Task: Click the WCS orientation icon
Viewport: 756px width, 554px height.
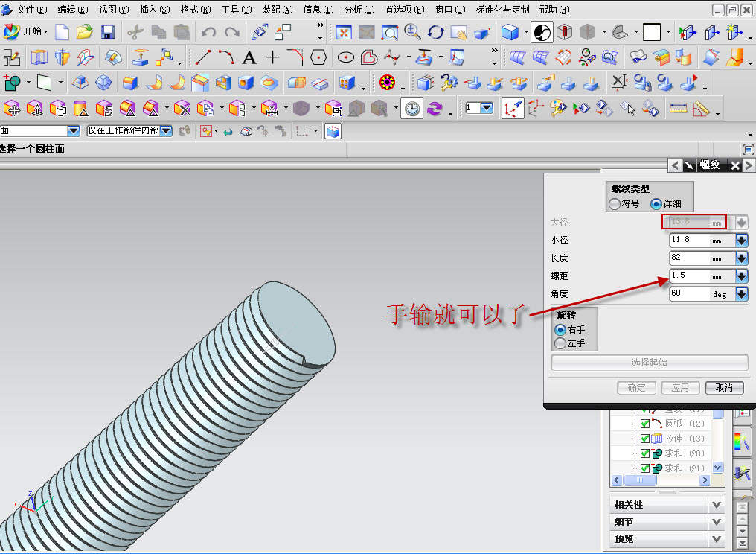Action: click(x=513, y=108)
